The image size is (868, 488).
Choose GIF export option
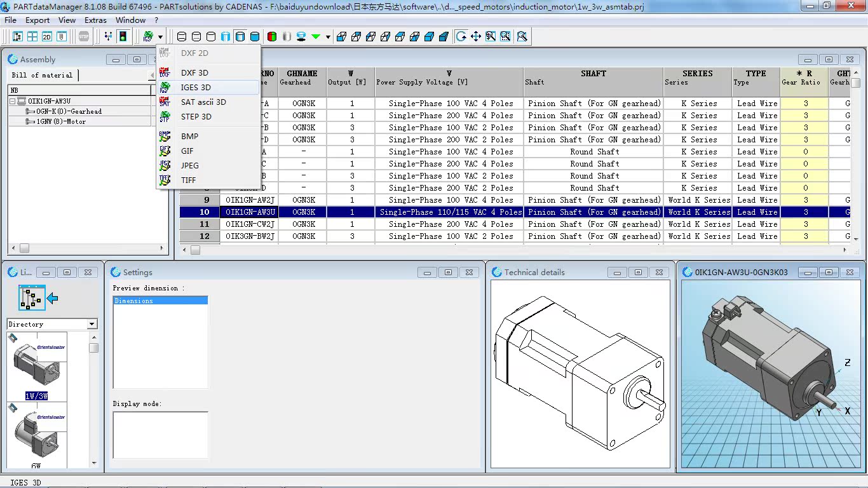[208, 151]
